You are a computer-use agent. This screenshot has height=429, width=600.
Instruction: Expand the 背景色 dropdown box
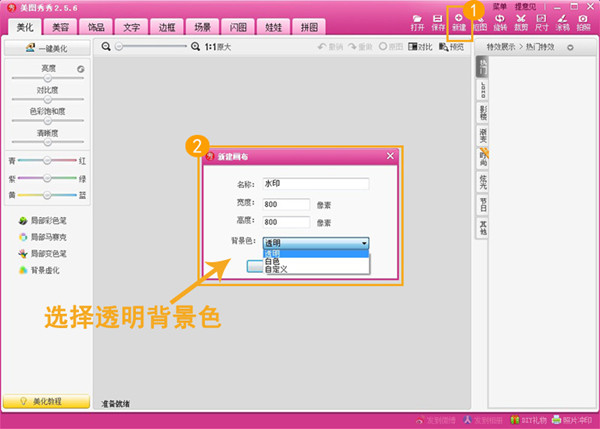tap(316, 243)
